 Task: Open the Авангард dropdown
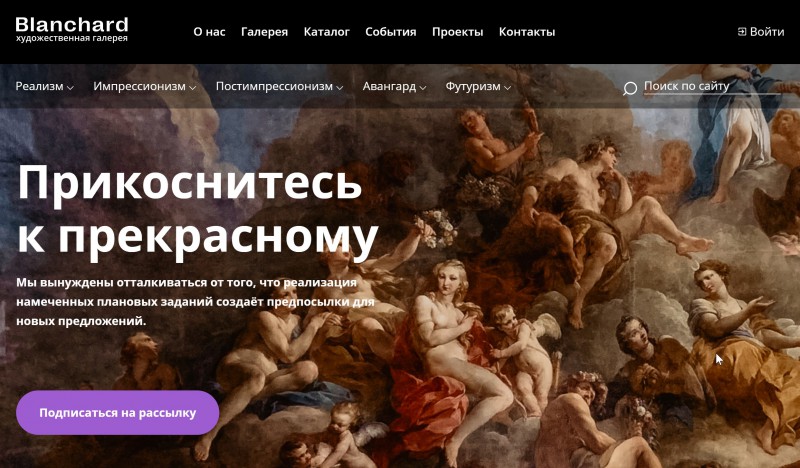(x=394, y=86)
